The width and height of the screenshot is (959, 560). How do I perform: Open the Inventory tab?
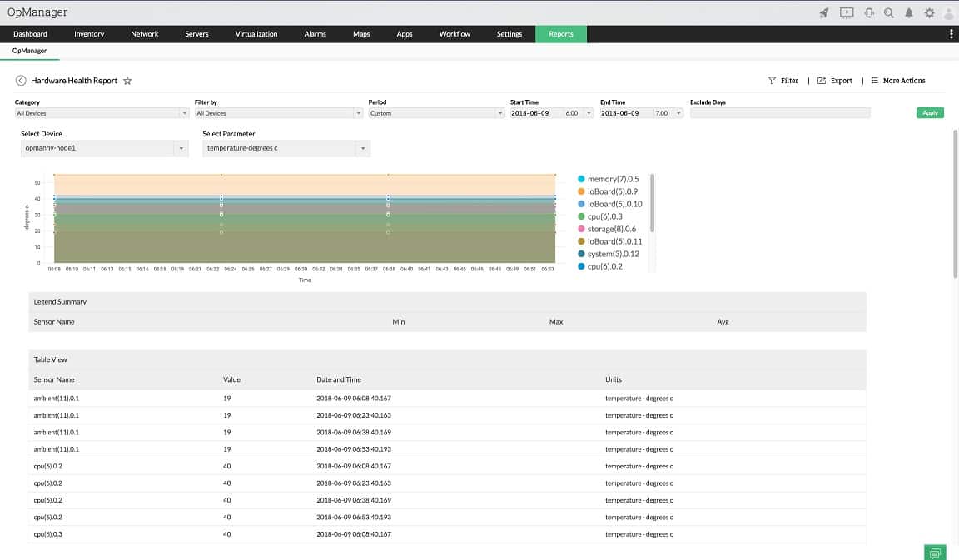coord(89,34)
